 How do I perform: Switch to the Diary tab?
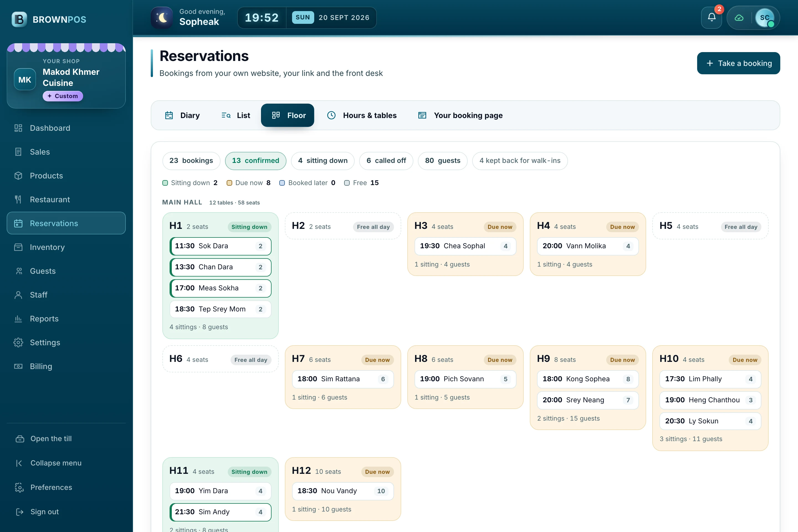182,115
